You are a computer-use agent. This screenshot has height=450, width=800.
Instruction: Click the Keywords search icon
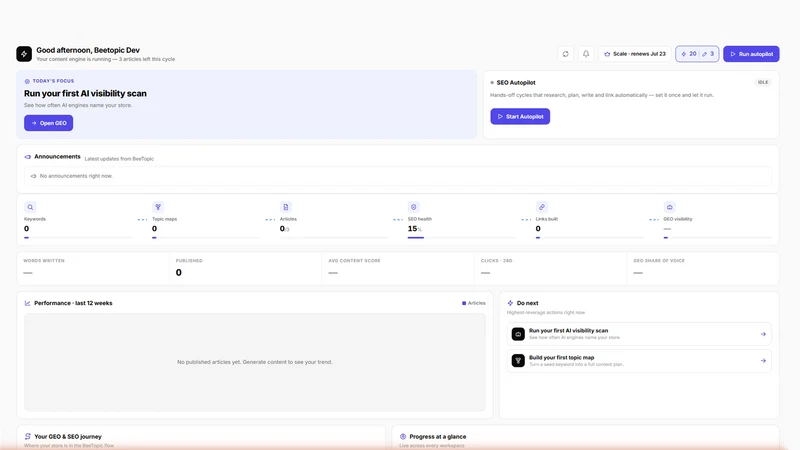[x=30, y=207]
